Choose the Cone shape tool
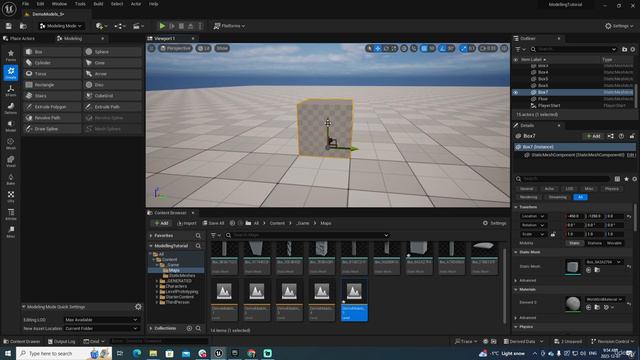This screenshot has width=640, height=360. 112,63
